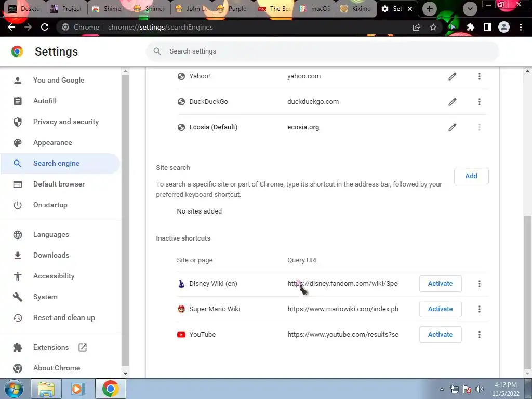532x399 pixels.
Task: Edit the Ecosia search engine entry
Action: 453,127
